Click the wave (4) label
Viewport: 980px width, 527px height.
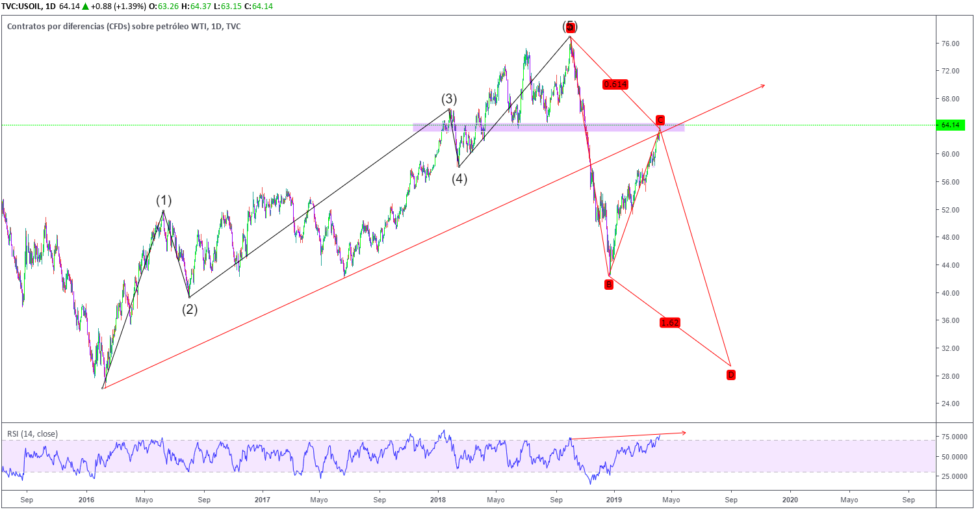tap(459, 179)
